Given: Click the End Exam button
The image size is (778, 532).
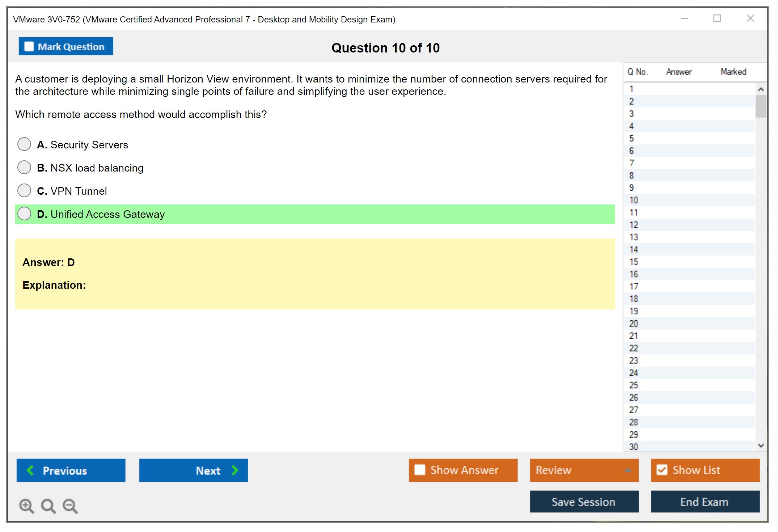Looking at the screenshot, I should (705, 502).
